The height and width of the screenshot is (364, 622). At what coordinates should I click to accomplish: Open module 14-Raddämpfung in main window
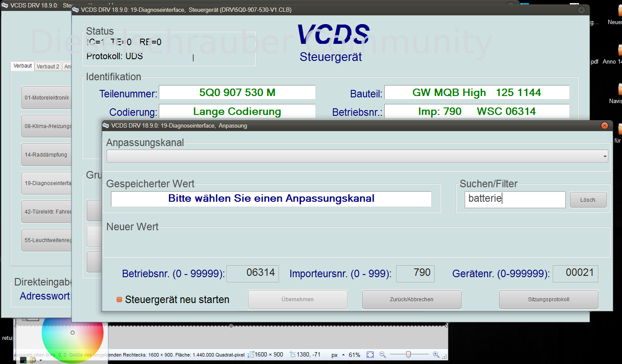[x=46, y=155]
